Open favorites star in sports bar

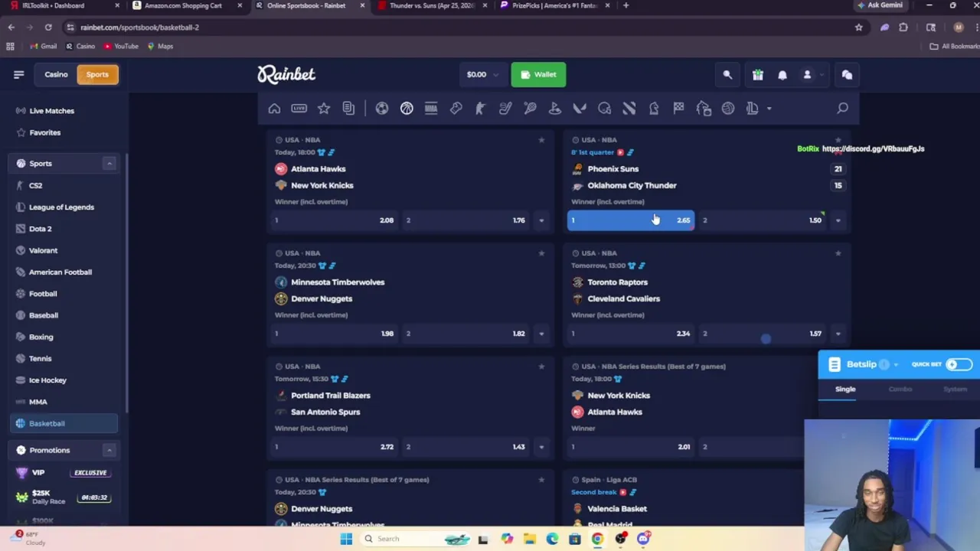coord(324,109)
